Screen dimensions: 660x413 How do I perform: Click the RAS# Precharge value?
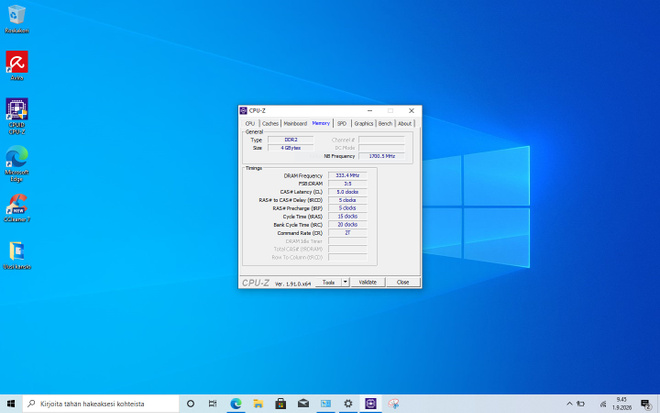tap(347, 208)
